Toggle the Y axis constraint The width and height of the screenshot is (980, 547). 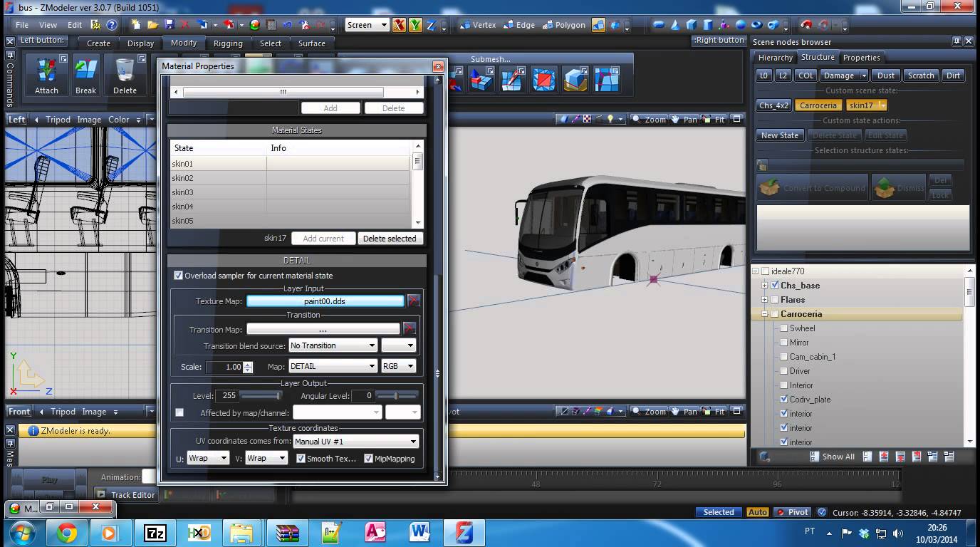coord(416,25)
